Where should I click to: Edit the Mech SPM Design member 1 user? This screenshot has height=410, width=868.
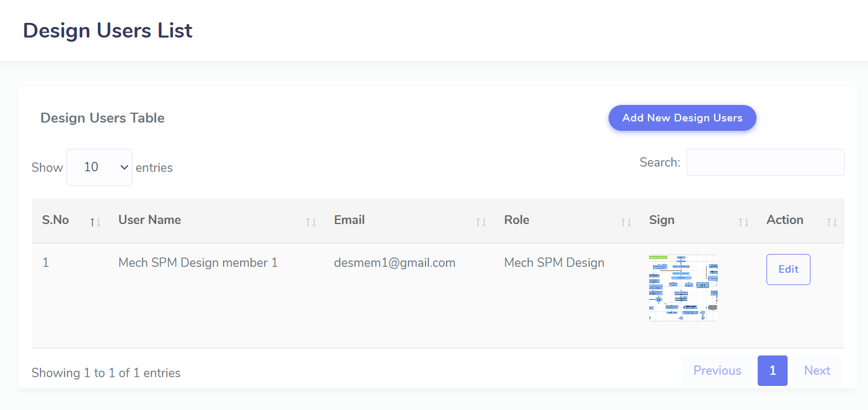[788, 269]
